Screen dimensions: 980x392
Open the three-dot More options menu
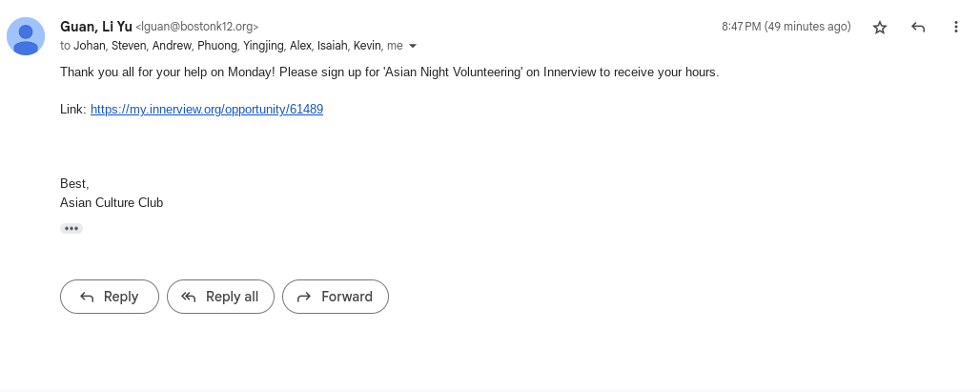click(x=956, y=28)
